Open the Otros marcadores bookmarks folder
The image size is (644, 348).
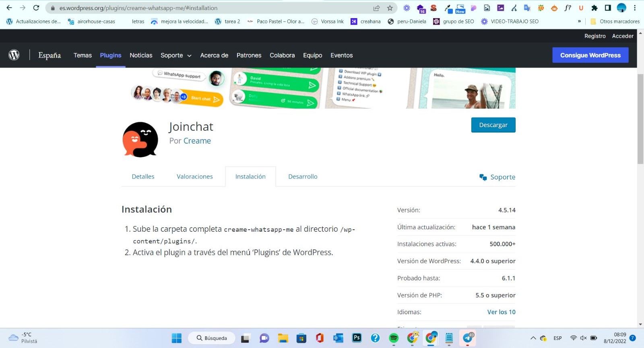[615, 21]
